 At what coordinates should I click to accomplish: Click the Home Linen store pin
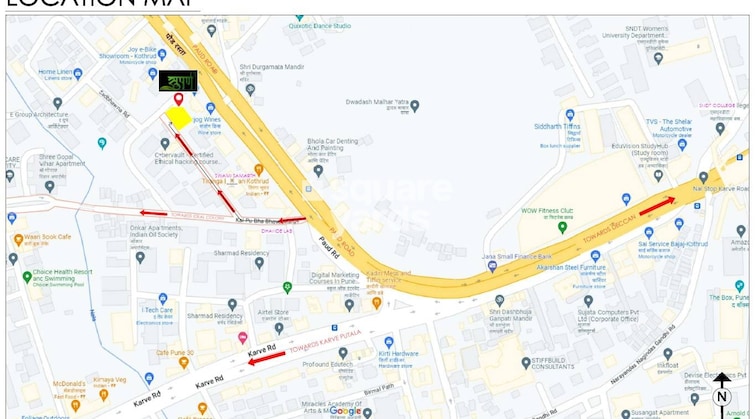pyautogui.click(x=78, y=74)
